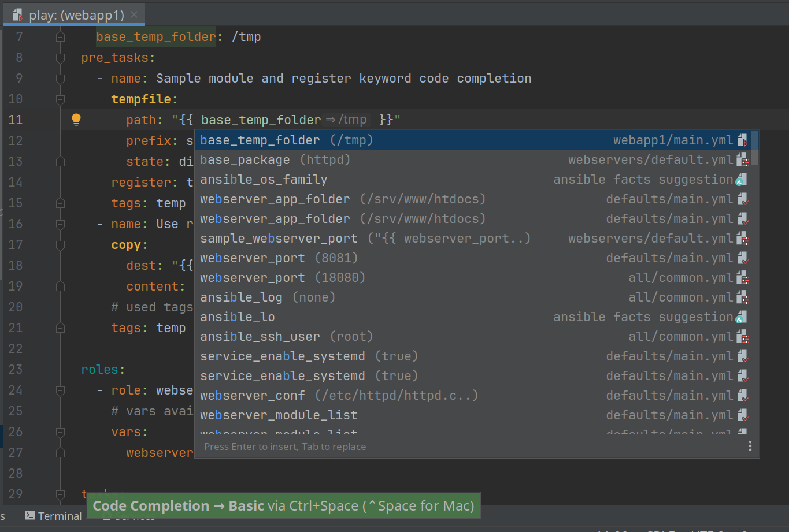Click the lightbulb intention icon on line 11
The height and width of the screenshot is (532, 789).
click(76, 120)
